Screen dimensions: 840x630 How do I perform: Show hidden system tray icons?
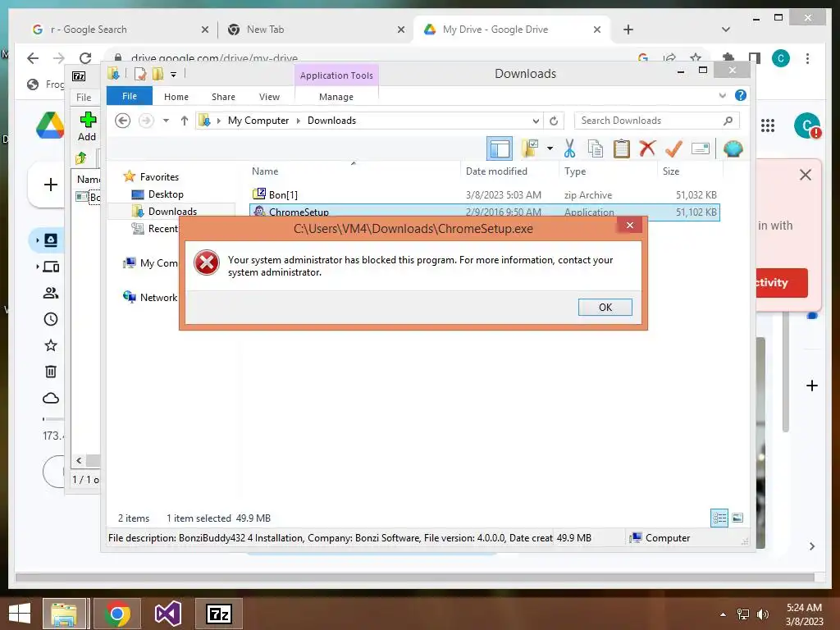point(724,614)
